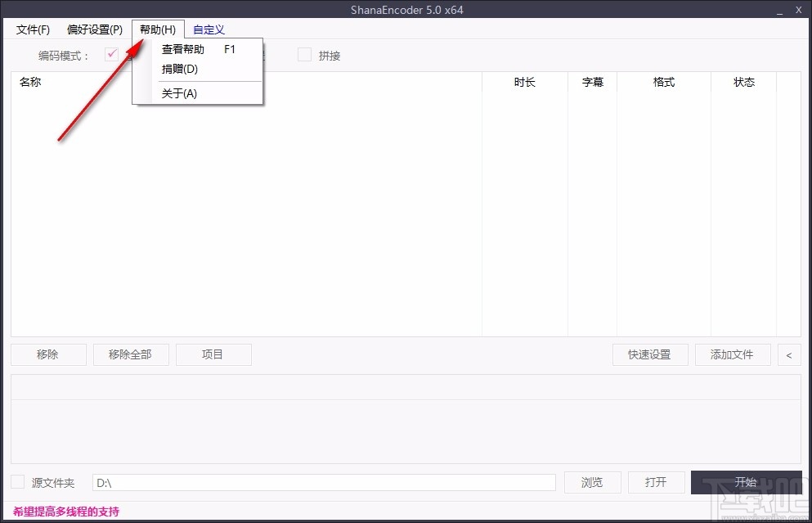Click the 浏览 browse button
Screen dimensions: 812x523
[592, 482]
